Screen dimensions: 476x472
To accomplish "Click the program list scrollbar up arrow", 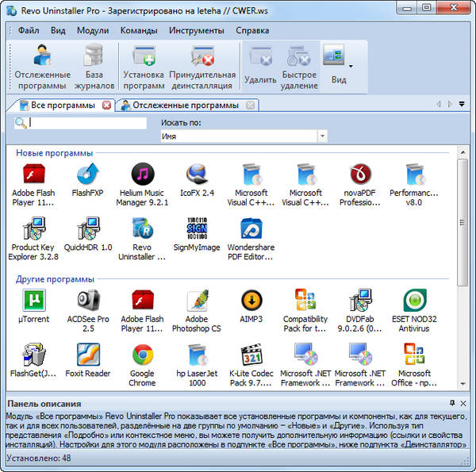I will coord(463,152).
